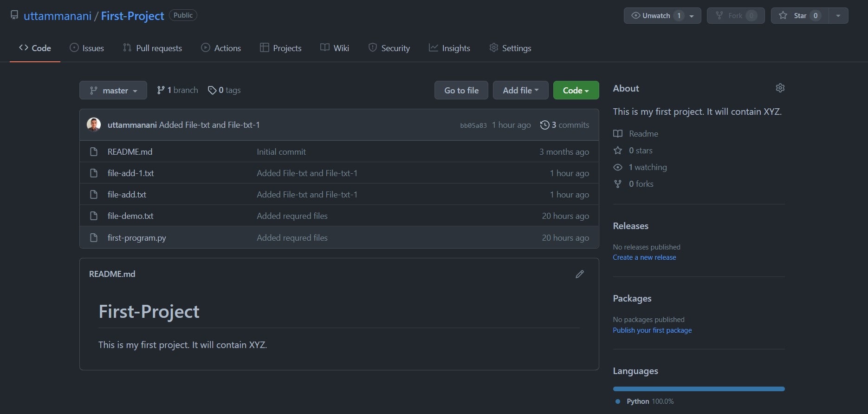The image size is (868, 414).
Task: Go to the Pull requests tab
Action: coord(152,48)
